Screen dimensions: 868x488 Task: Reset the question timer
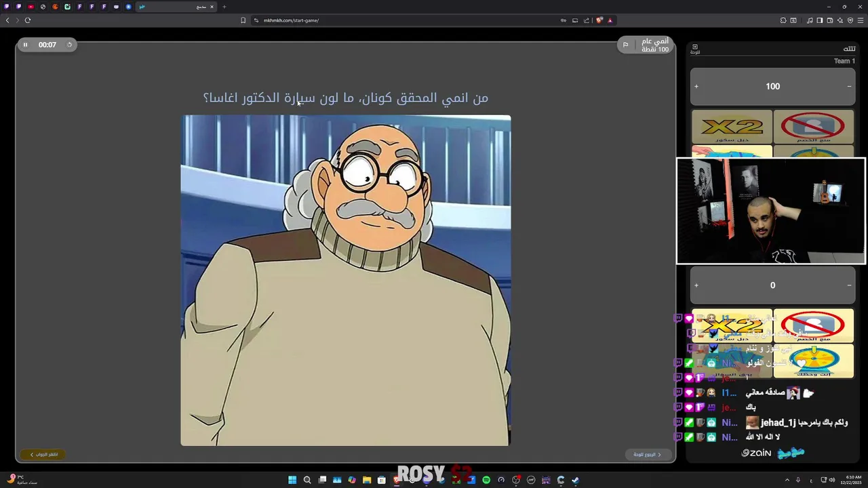69,45
